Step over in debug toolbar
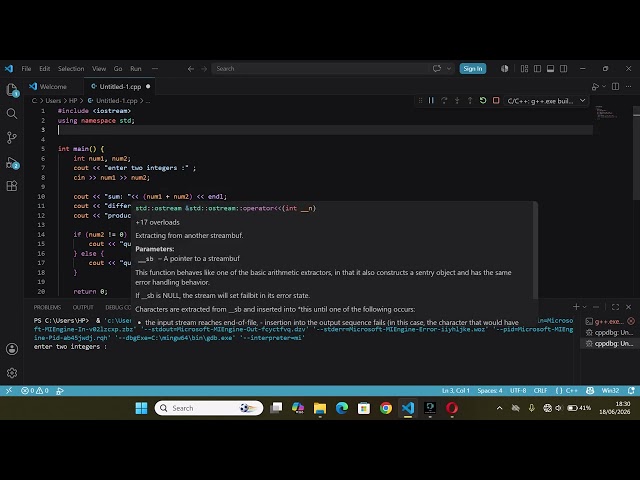 tap(444, 100)
